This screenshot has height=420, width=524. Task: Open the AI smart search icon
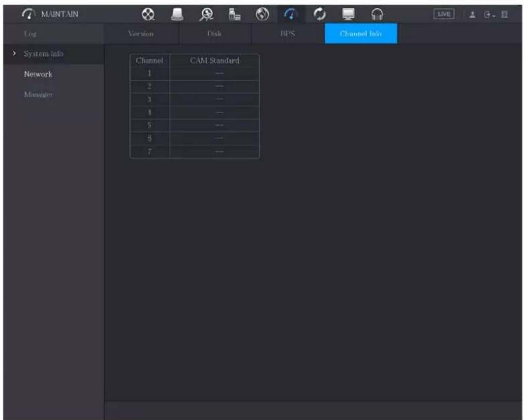point(206,14)
